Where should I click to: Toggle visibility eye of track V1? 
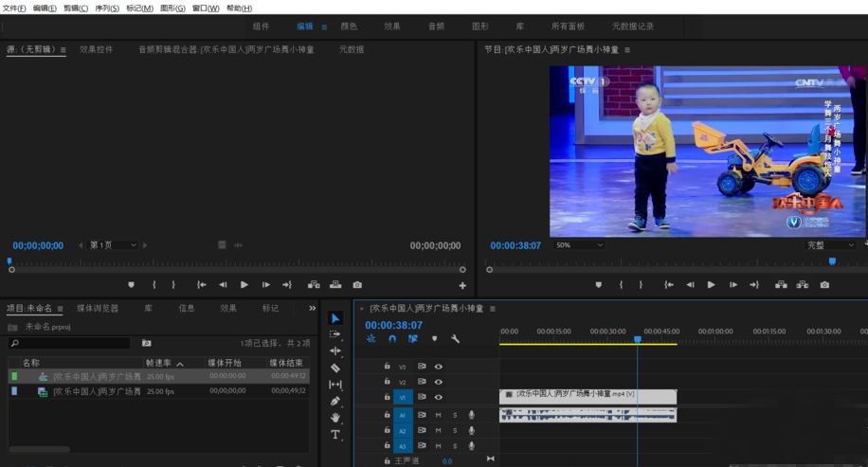[x=439, y=397]
